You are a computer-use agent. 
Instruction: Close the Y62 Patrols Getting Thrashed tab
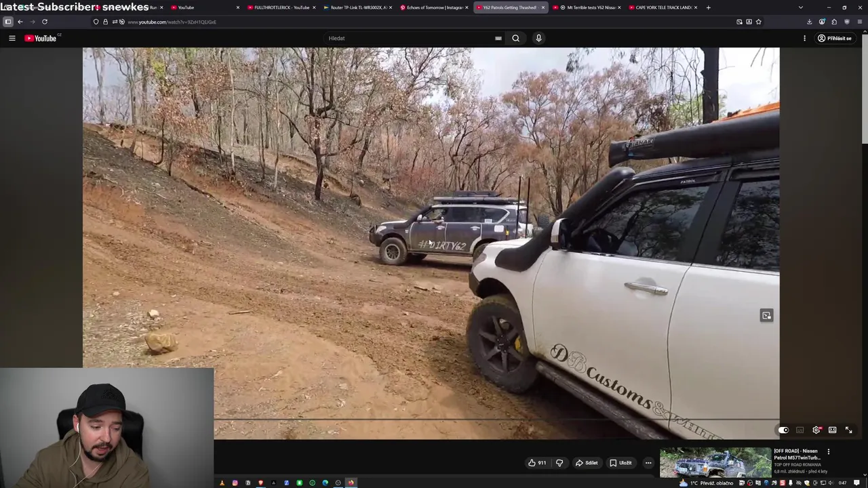[542, 7]
